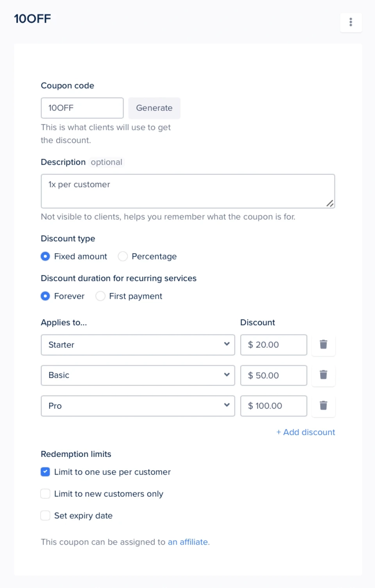Click the coupon code input field
Image resolution: width=375 pixels, height=588 pixels.
[x=82, y=108]
